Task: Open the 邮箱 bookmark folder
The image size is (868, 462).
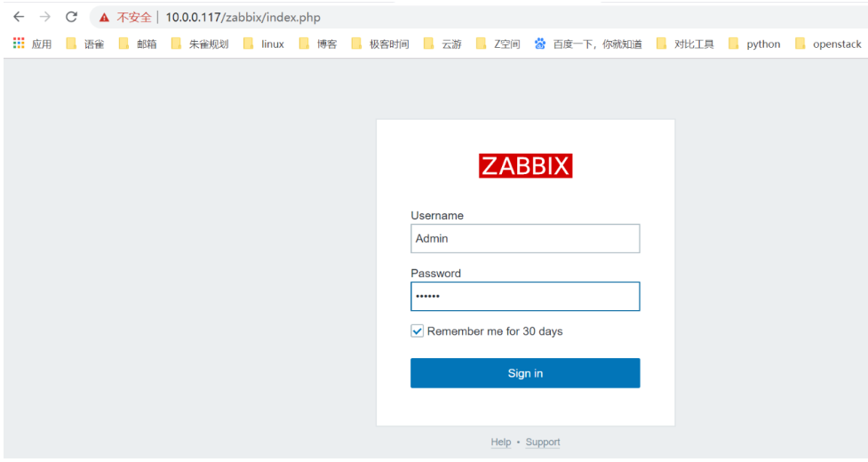Action: tap(138, 44)
